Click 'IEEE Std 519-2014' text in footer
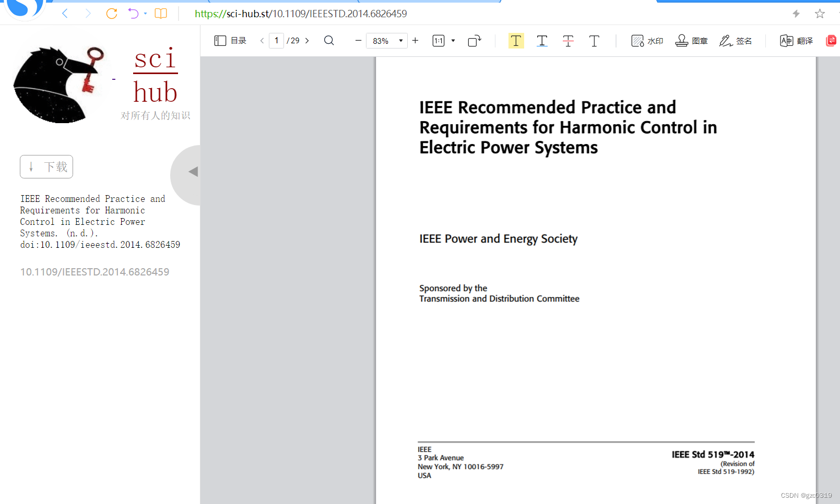Screen dimensions: 840x504 713,454
